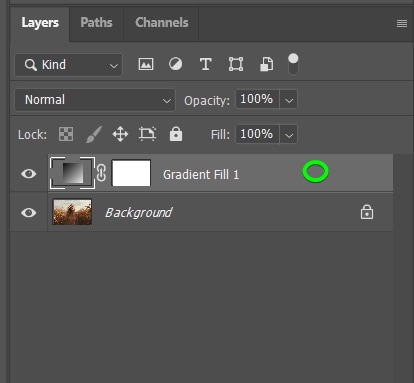This screenshot has height=383, width=414.
Task: Filter for type layers icon
Action: pos(206,64)
